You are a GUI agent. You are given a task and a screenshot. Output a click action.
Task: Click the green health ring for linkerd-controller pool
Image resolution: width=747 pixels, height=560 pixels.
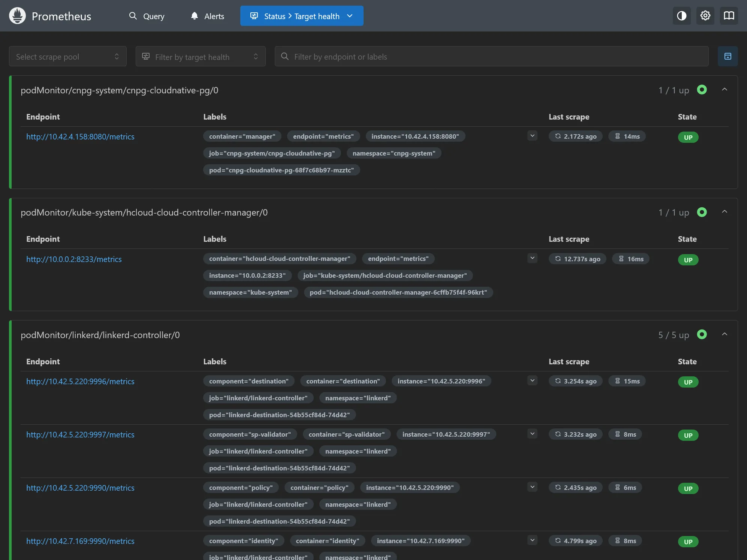702,334
